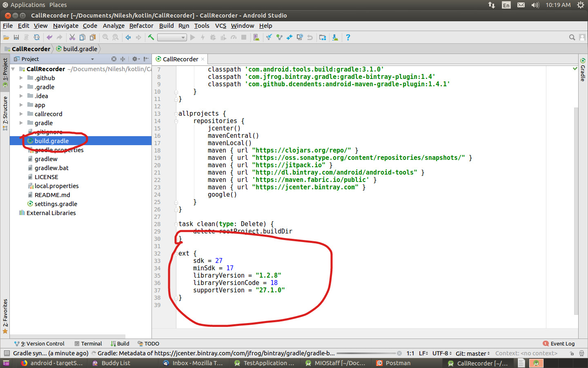Click the Copy toolbar icon
Screen dimensions: 588x368
click(x=82, y=37)
